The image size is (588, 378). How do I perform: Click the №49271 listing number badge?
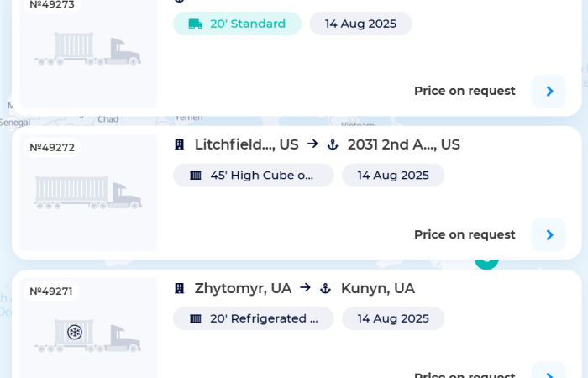click(x=51, y=291)
